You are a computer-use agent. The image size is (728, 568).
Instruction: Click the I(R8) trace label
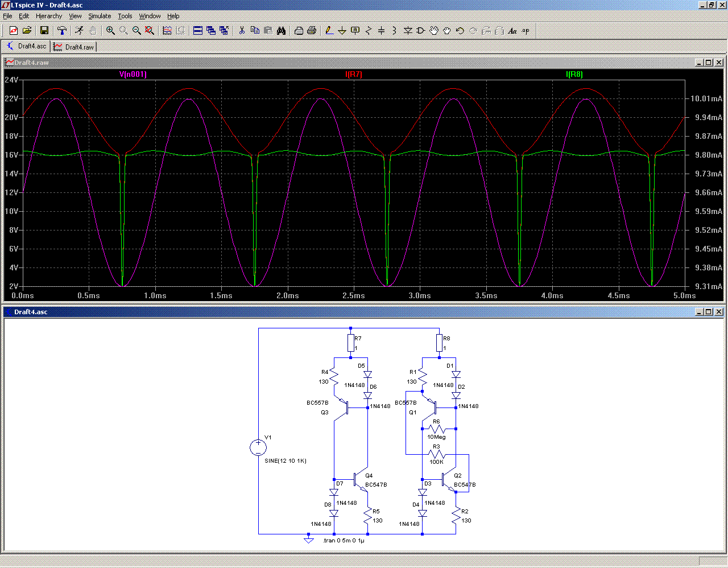click(x=574, y=75)
